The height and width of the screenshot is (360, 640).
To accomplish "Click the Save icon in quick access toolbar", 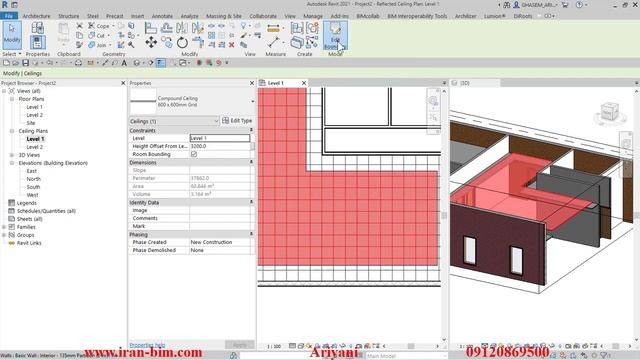I will click(25, 63).
